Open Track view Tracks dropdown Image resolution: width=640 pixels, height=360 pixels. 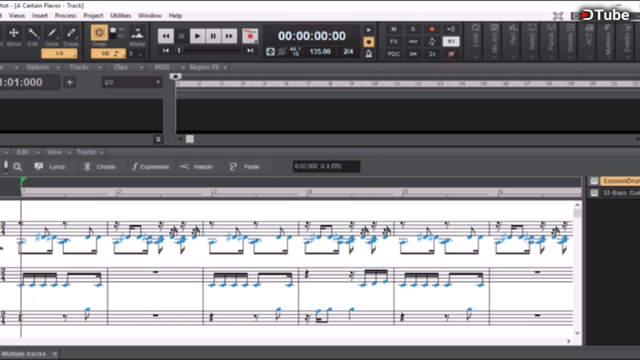point(85,67)
